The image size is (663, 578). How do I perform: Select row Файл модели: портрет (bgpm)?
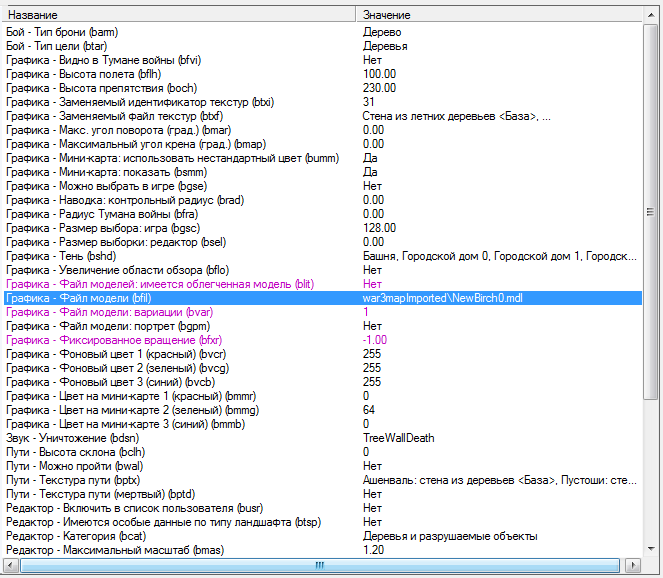pos(323,326)
